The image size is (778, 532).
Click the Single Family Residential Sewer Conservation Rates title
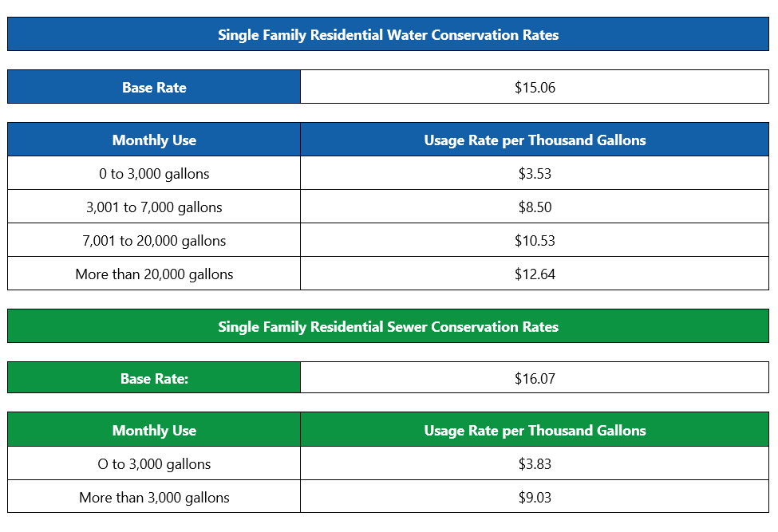point(389,327)
